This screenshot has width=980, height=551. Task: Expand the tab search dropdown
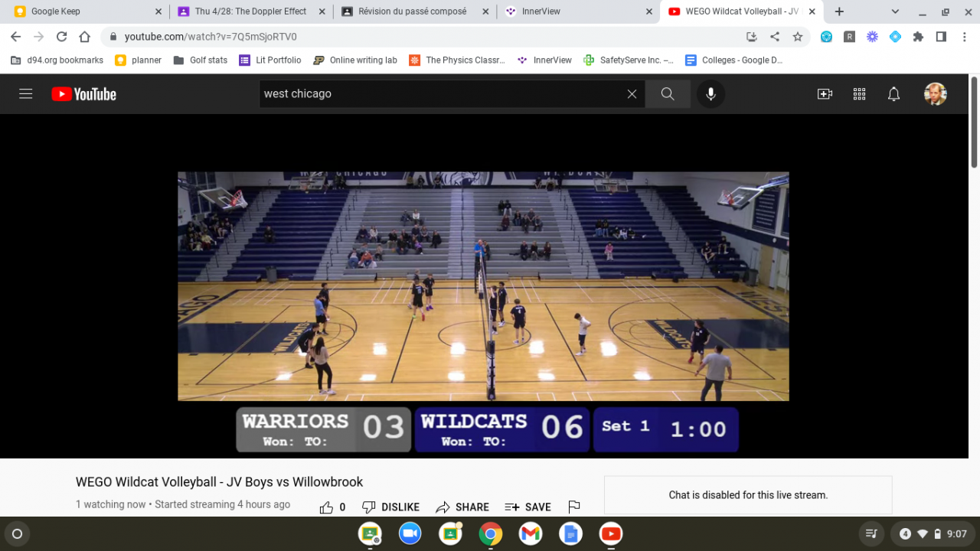click(895, 11)
